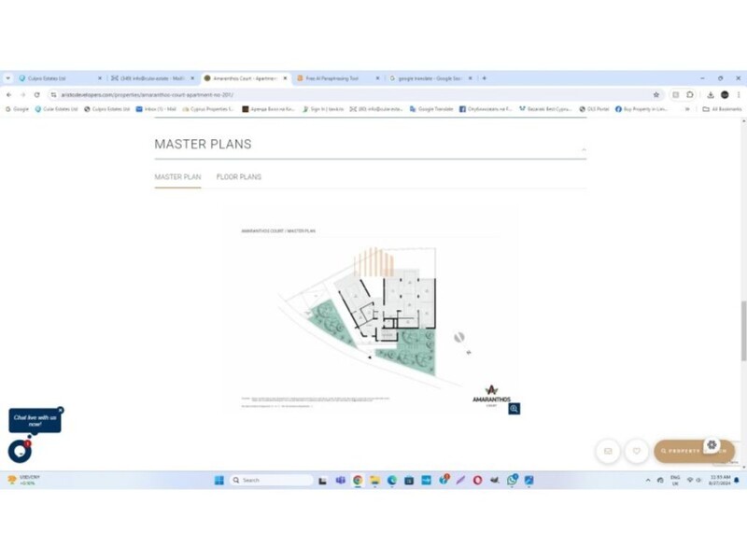Click the gear settings icon over property search
The image size is (747, 560).
[x=712, y=445]
